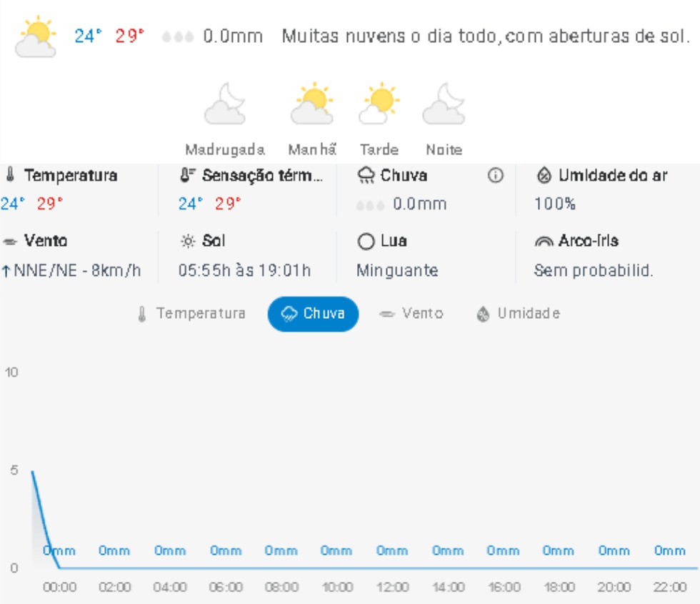This screenshot has width=700, height=604.
Task: Click the Chuva info circle icon
Action: coord(496,176)
